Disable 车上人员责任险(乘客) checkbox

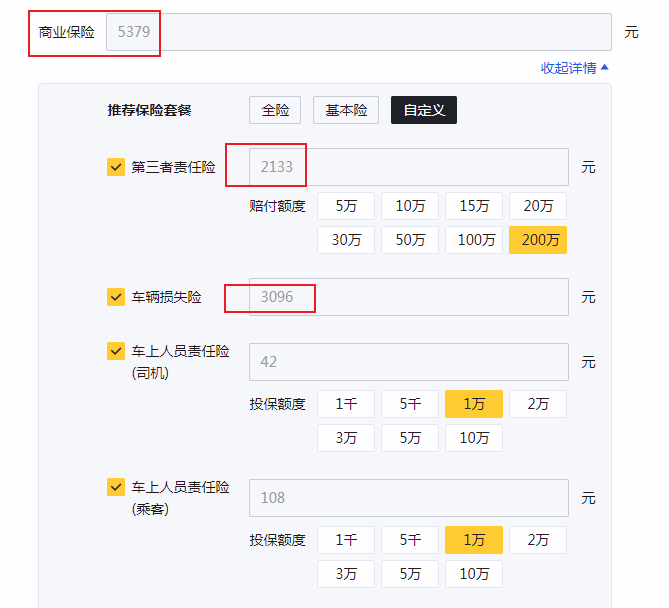coord(116,487)
